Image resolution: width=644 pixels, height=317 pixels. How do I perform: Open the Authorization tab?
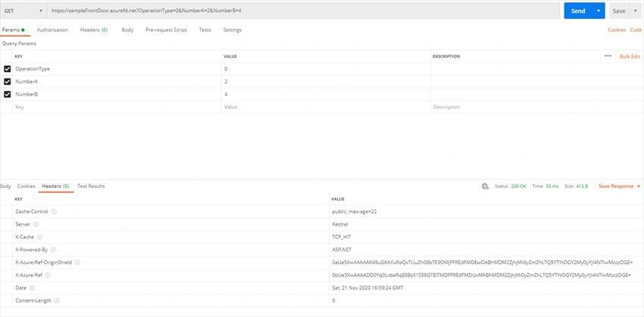point(52,30)
